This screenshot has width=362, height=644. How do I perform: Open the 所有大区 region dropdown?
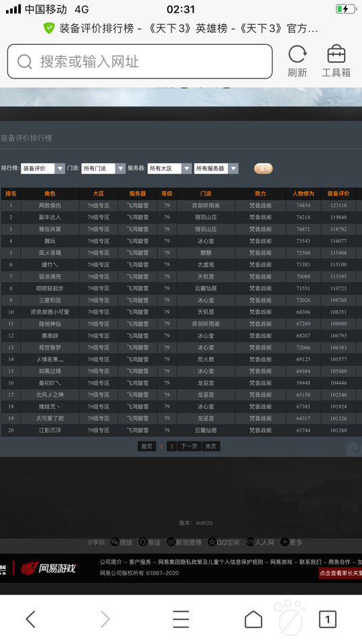pos(170,168)
